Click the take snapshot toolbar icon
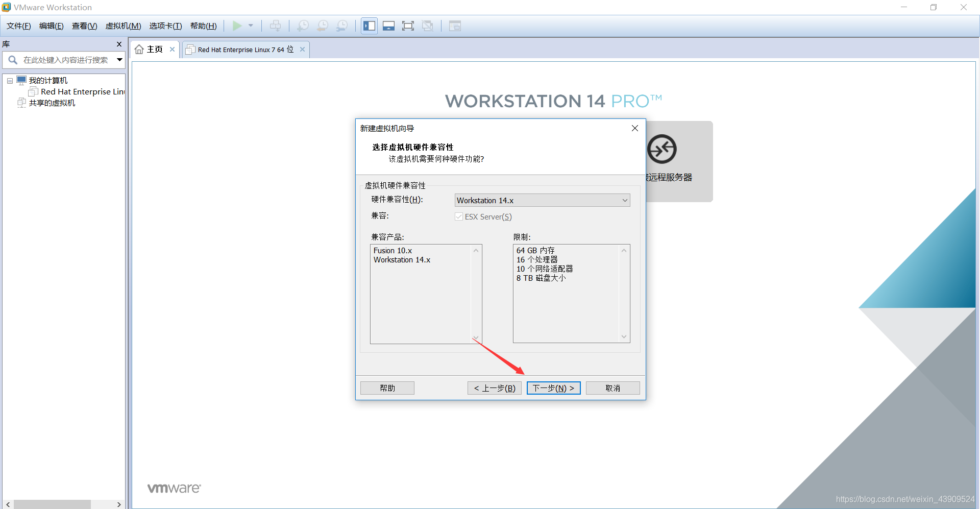Screen dimensions: 980x509 [x=303, y=26]
